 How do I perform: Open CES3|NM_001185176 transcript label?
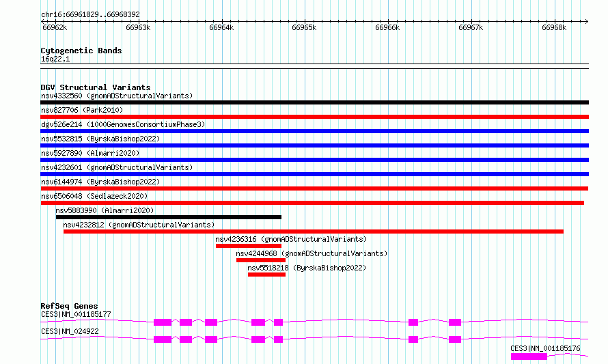[545, 348]
